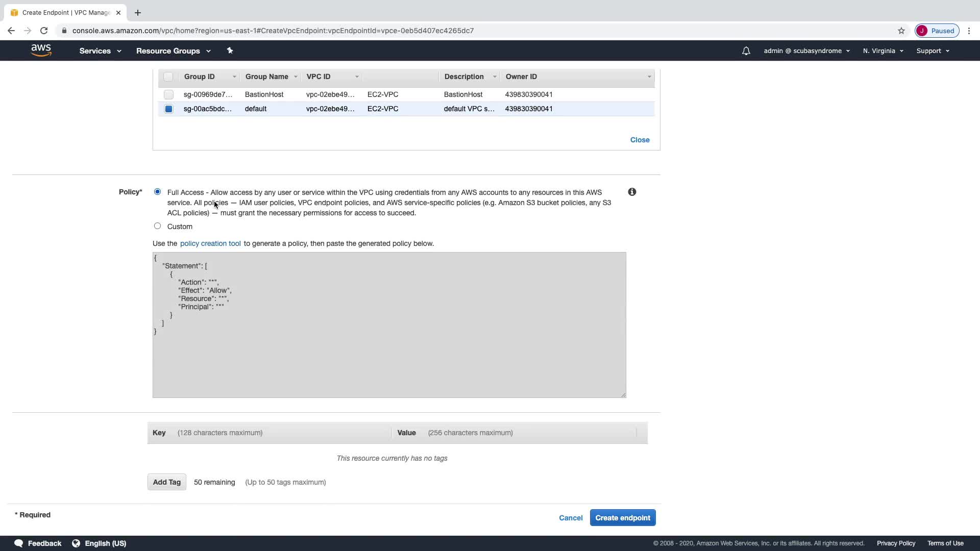
Task: Open the policy creation tool link
Action: [210, 243]
